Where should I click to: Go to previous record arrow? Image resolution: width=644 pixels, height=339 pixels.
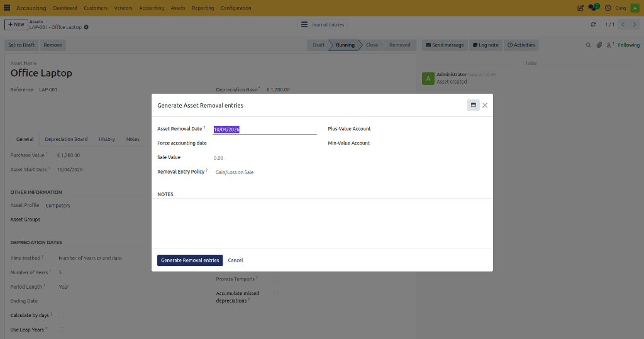coord(623,25)
